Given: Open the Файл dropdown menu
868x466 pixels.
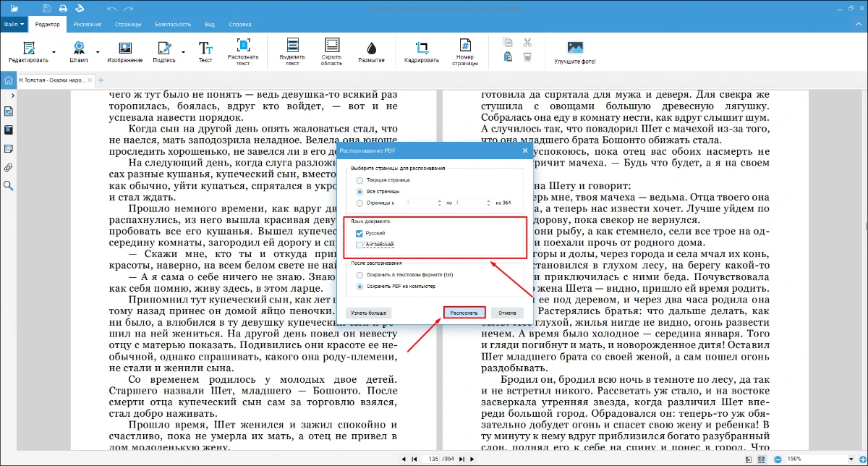Looking at the screenshot, I should coord(13,24).
